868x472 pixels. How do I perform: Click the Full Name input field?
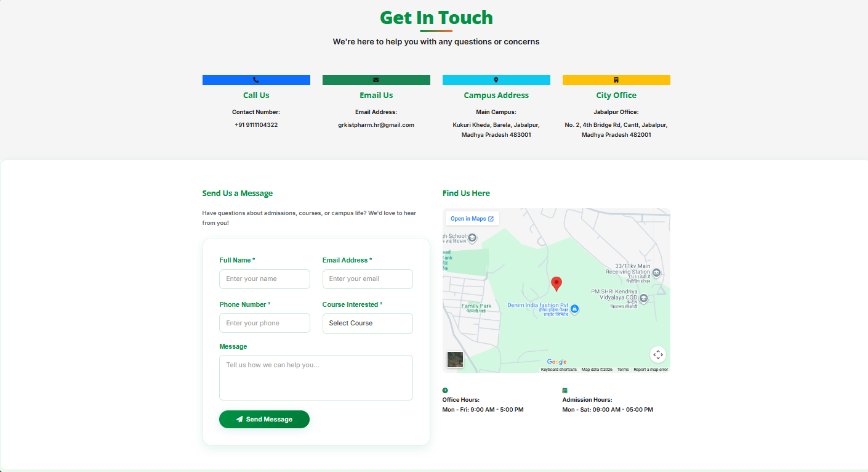pyautogui.click(x=265, y=279)
